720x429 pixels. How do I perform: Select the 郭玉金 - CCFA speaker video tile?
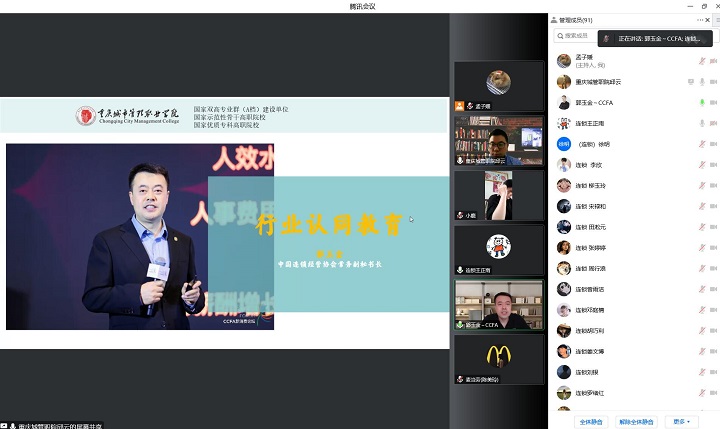pos(499,305)
